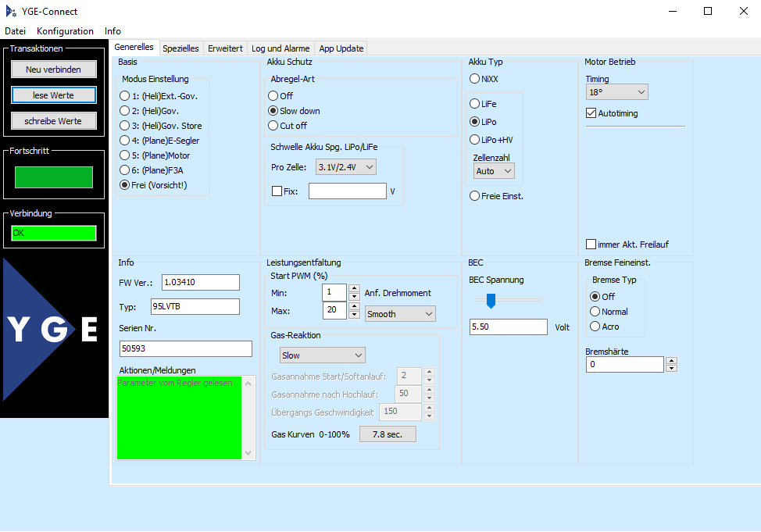Decrease Bremshärte with the down arrow
Viewport: 761px width, 532px height.
pyautogui.click(x=672, y=368)
